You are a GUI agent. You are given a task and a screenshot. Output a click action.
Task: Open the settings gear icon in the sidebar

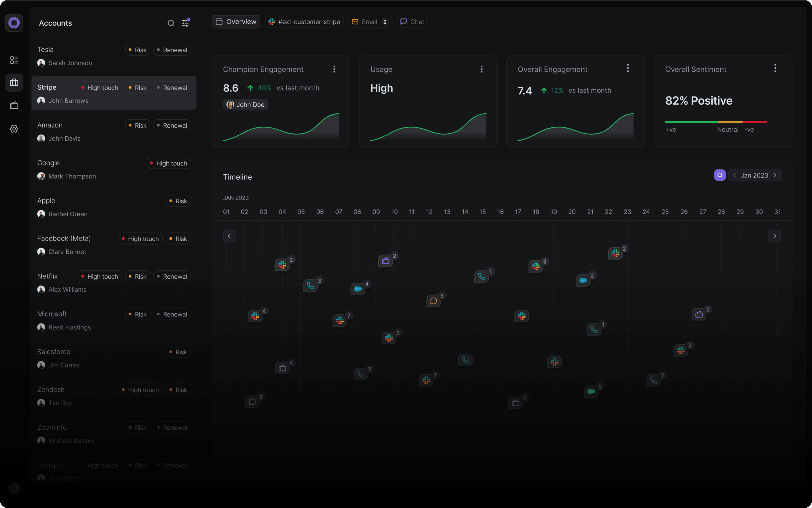(14, 129)
